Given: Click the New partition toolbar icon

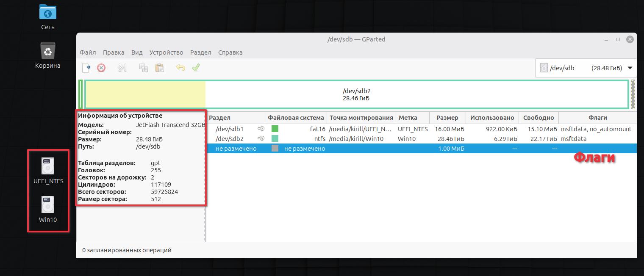Looking at the screenshot, I should (x=86, y=68).
